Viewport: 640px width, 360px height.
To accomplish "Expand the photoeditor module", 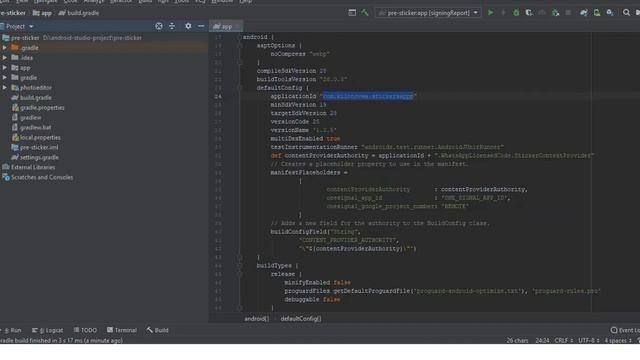I will (5, 87).
